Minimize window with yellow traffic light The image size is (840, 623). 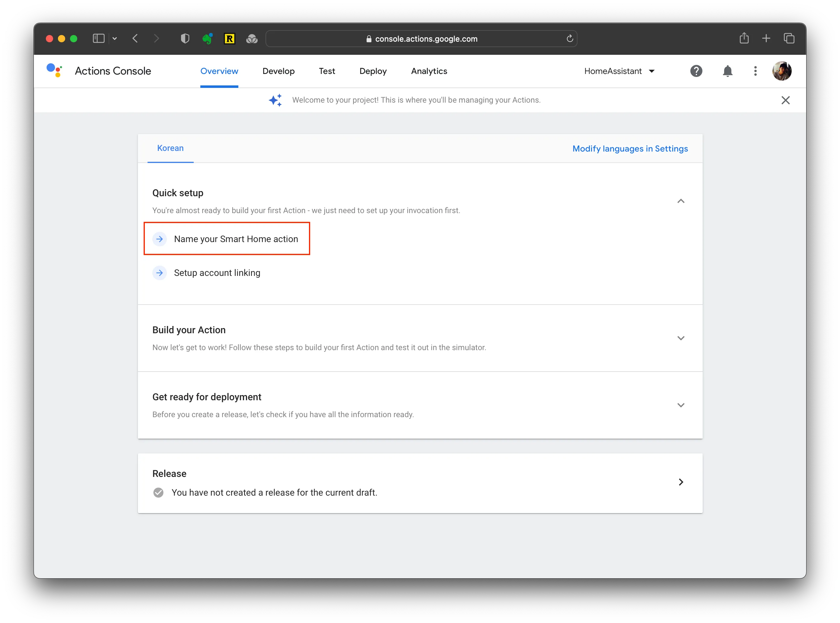[62, 38]
